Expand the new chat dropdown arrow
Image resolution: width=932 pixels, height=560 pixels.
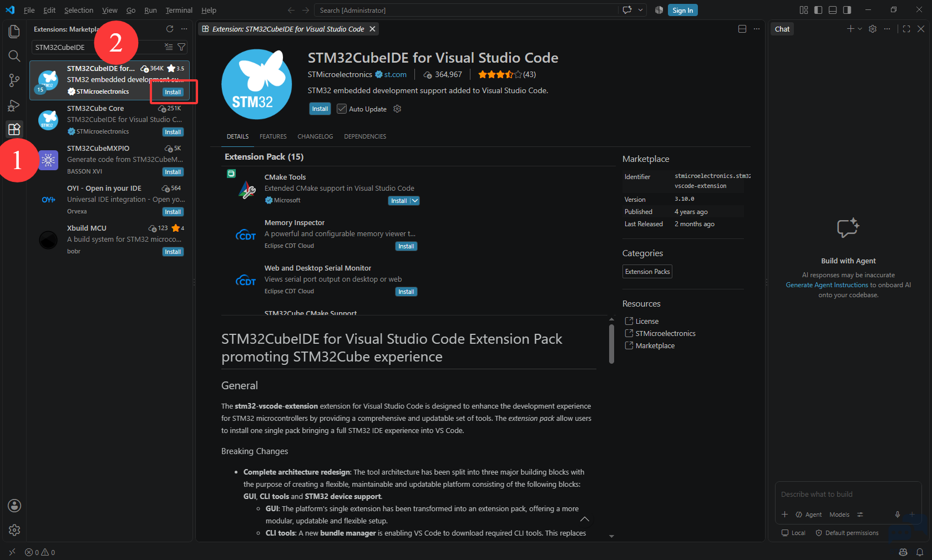tap(860, 29)
